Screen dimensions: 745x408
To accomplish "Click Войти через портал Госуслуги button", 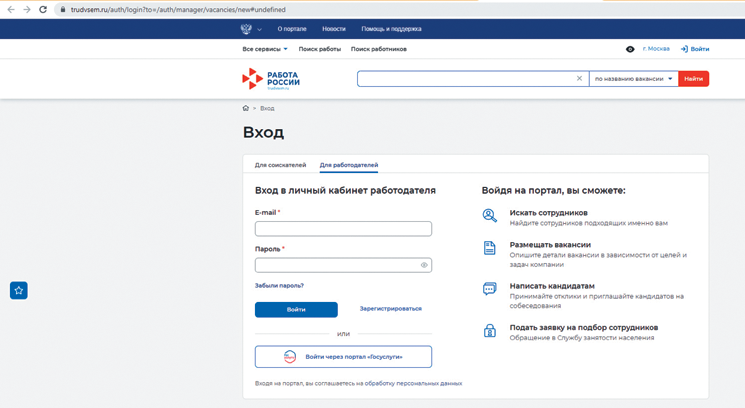I will point(343,356).
